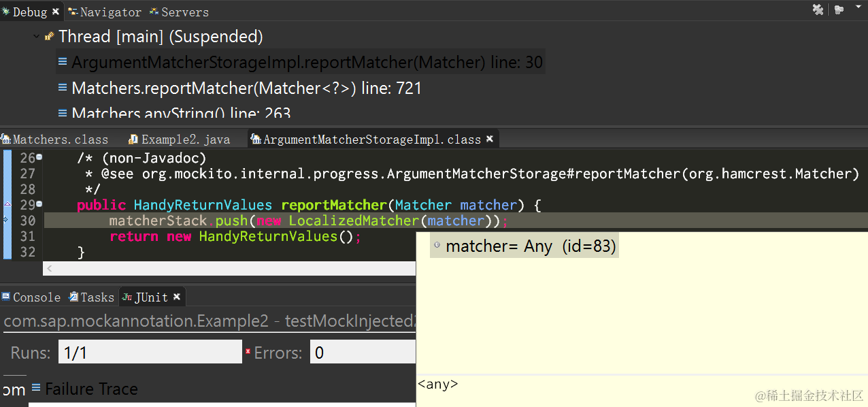868x407 pixels.
Task: Click the Runs value field 1/1
Action: click(150, 352)
